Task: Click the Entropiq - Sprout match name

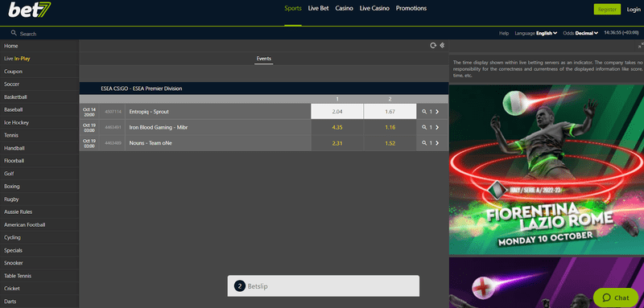Action: (149, 112)
